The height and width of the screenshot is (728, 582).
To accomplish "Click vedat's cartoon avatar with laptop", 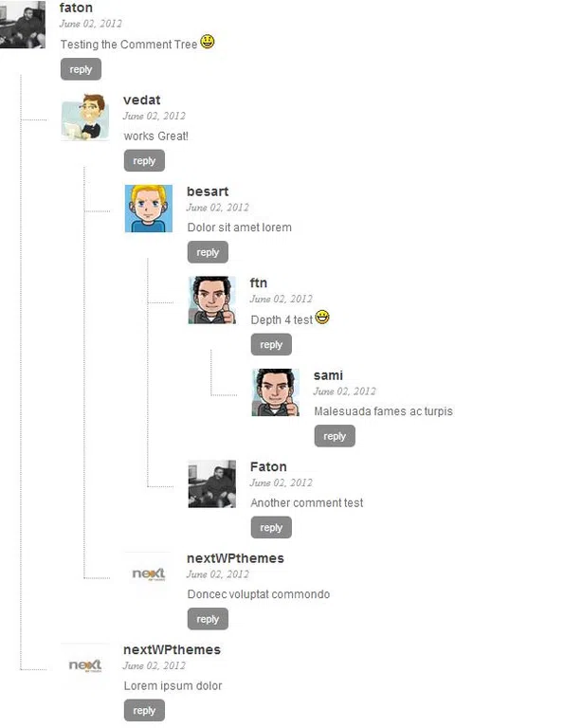I will tap(85, 117).
